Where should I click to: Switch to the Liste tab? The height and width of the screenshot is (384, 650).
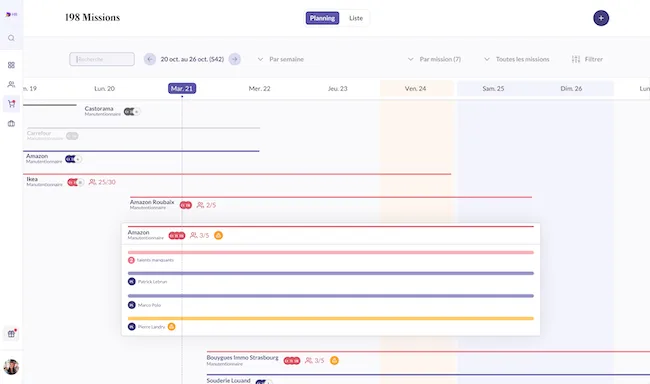[x=356, y=18]
